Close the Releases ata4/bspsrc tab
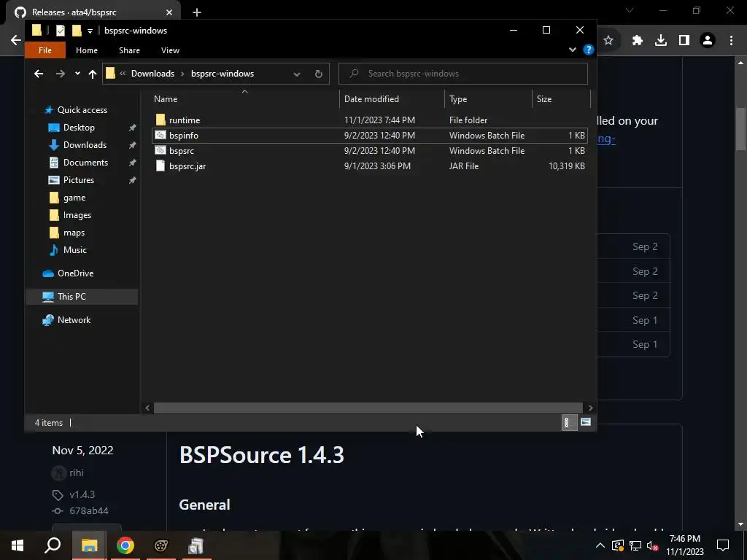This screenshot has height=560, width=747. pos(169,12)
